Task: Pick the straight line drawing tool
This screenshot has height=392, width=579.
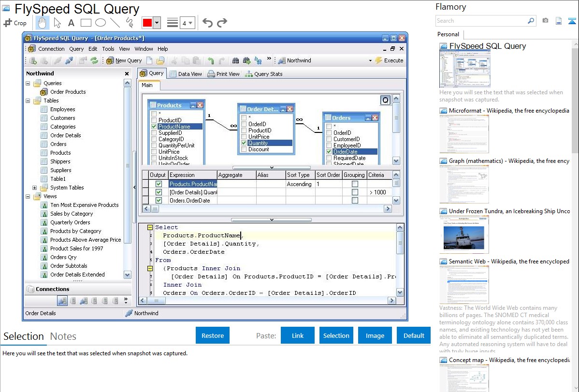Action: (x=115, y=23)
